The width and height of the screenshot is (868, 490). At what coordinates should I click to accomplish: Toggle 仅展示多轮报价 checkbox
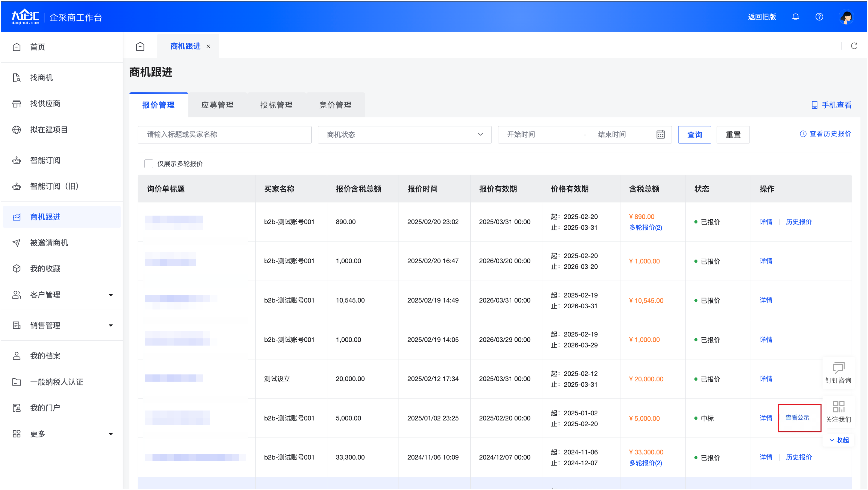point(149,163)
